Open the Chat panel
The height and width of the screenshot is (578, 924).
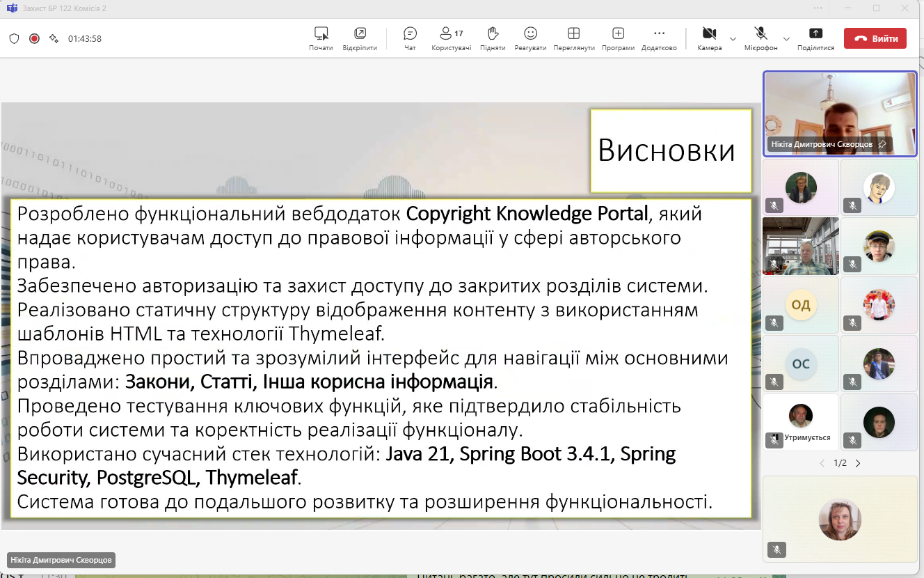410,38
